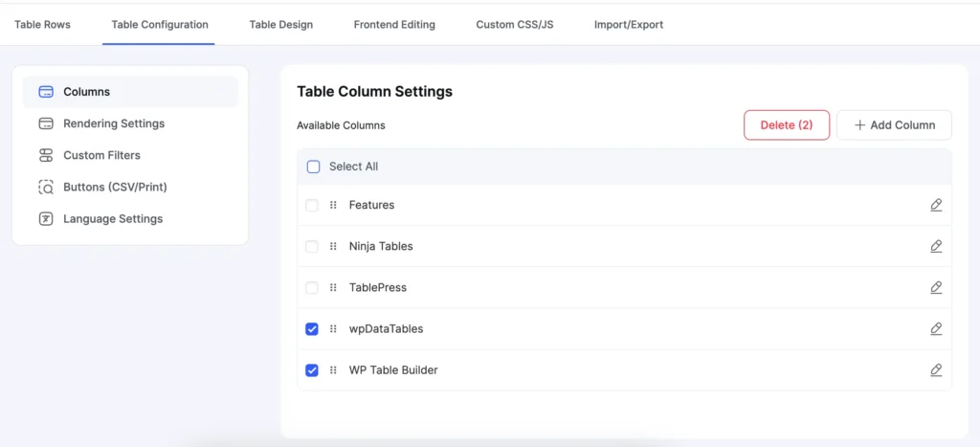Click the Columns sidebar icon
The image size is (980, 447).
(x=46, y=92)
